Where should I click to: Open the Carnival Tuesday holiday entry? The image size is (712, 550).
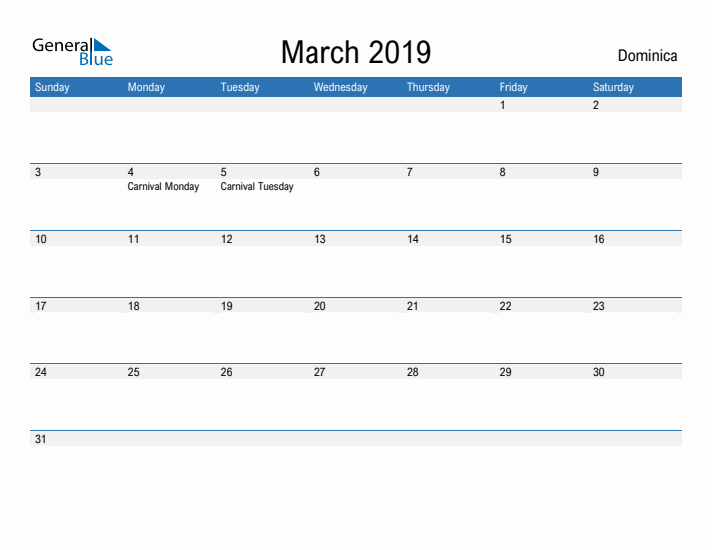(257, 187)
